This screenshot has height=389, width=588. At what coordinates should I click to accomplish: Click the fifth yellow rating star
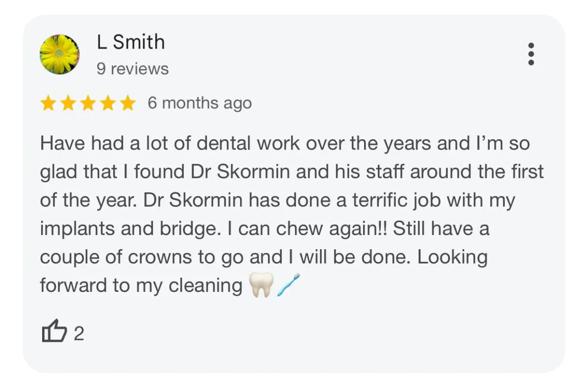coord(127,103)
